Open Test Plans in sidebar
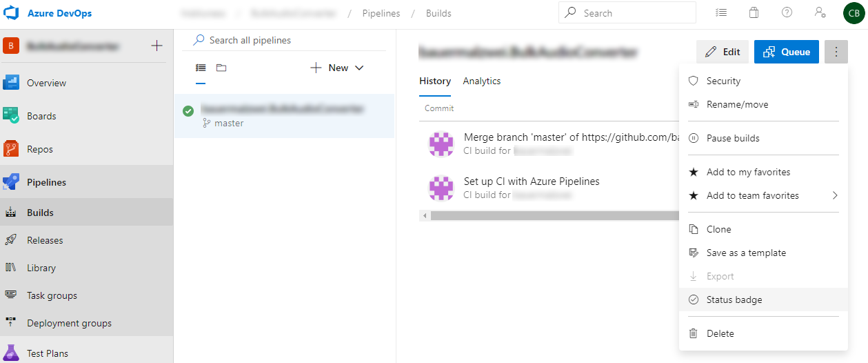 [x=48, y=353]
